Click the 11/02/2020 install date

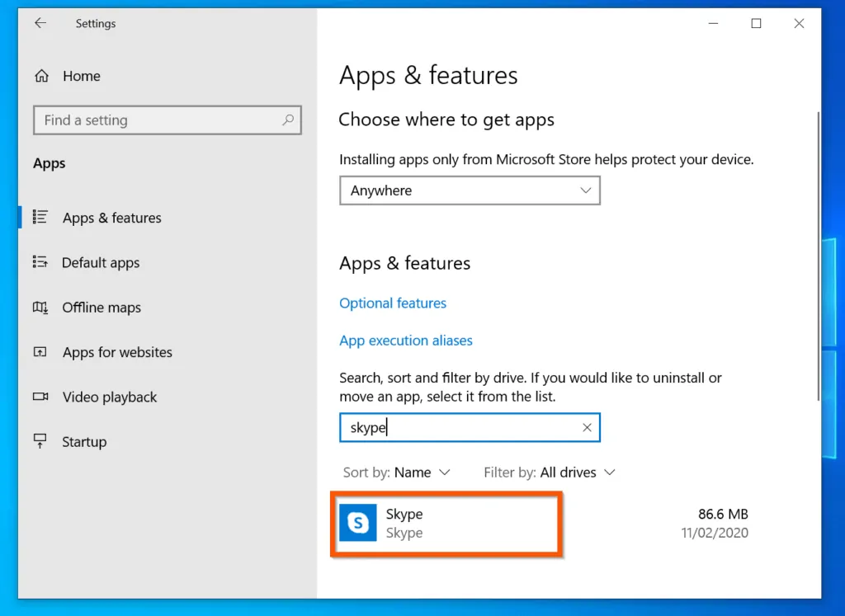715,533
